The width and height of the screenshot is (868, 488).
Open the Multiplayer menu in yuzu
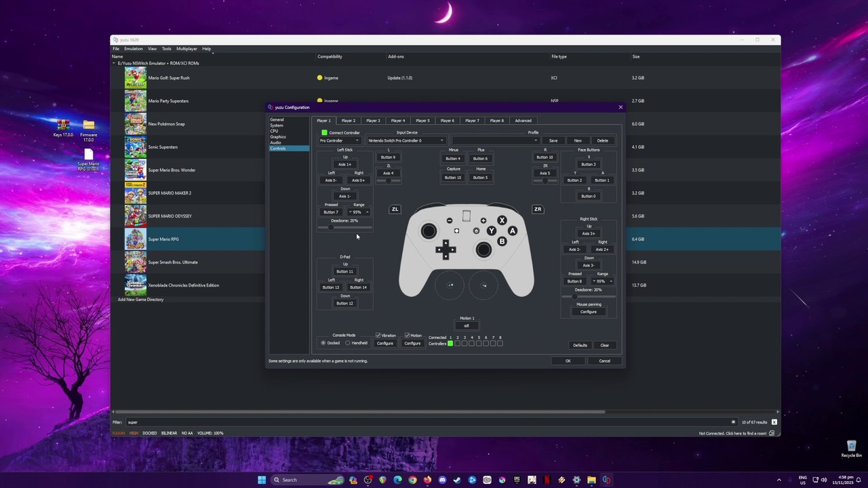(x=186, y=49)
